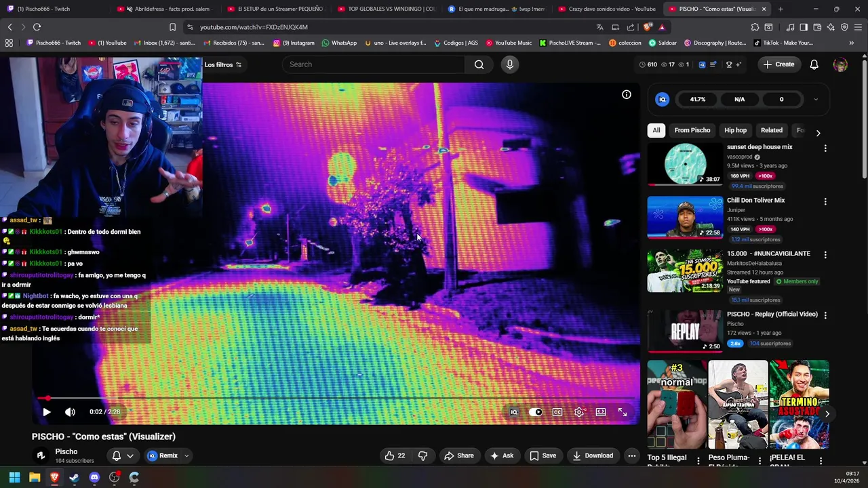The image size is (868, 488).
Task: Open vidIQ IQ badge in sidebar
Action: tap(663, 100)
